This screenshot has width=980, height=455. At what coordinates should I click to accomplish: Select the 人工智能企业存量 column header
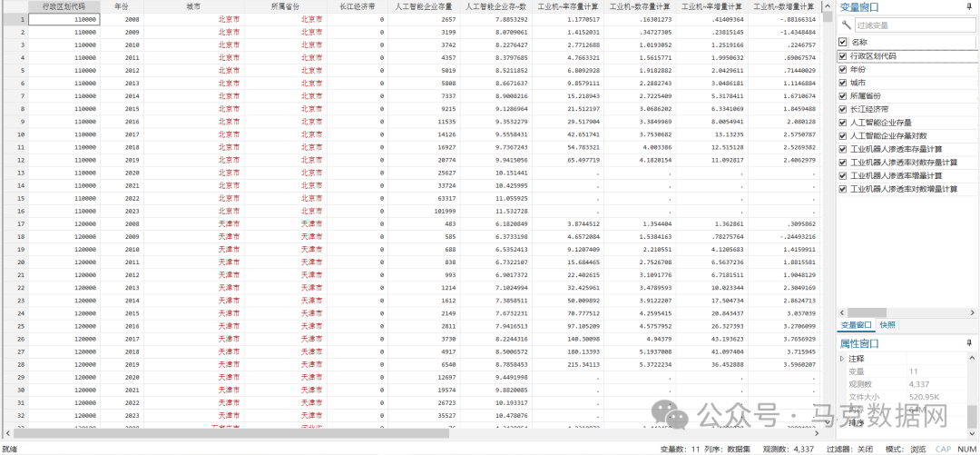pos(424,6)
